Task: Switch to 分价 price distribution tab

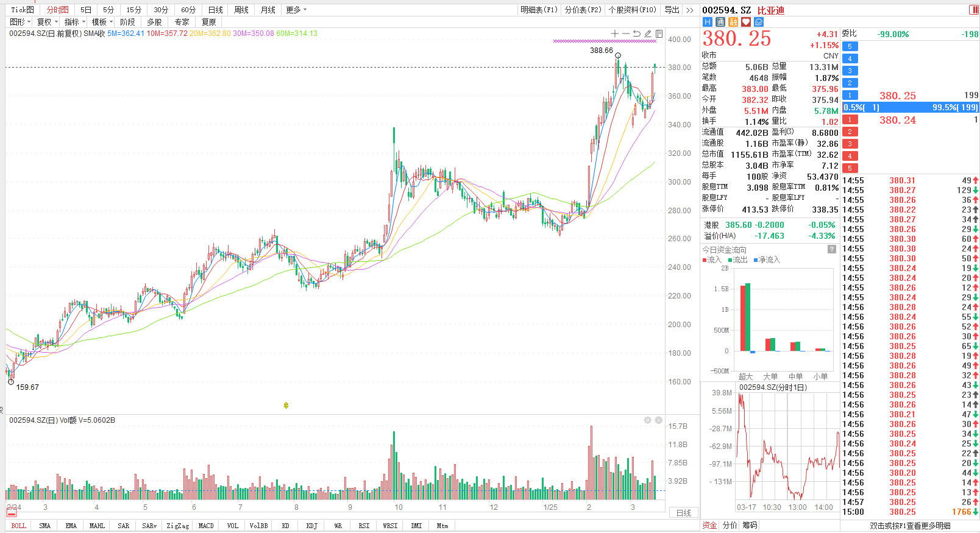Action: 730,525
